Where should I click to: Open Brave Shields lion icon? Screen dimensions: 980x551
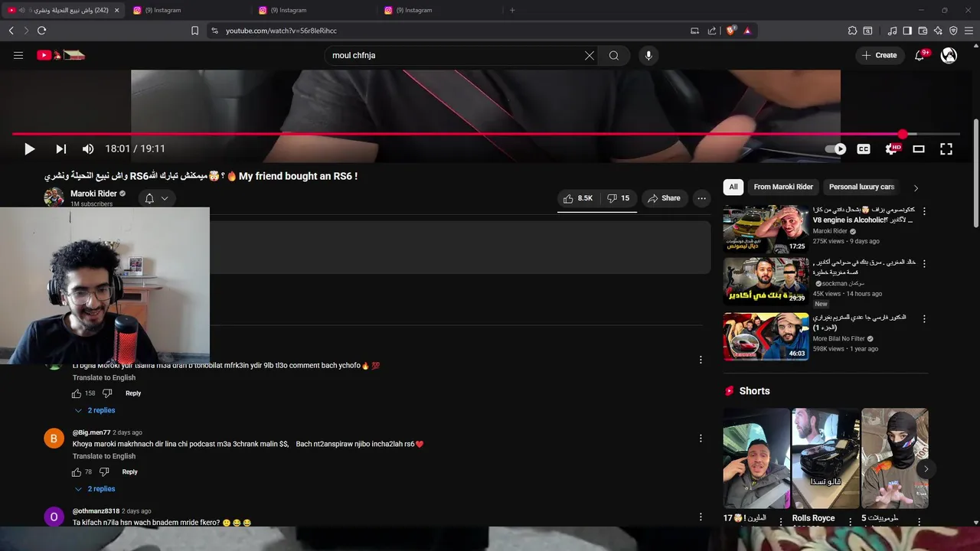click(731, 31)
